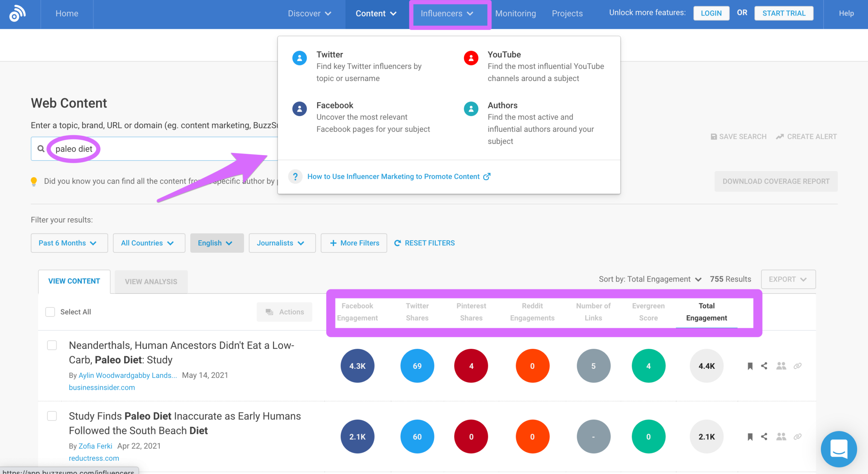Click the lightbulb tip icon
This screenshot has width=868, height=474.
click(x=34, y=182)
